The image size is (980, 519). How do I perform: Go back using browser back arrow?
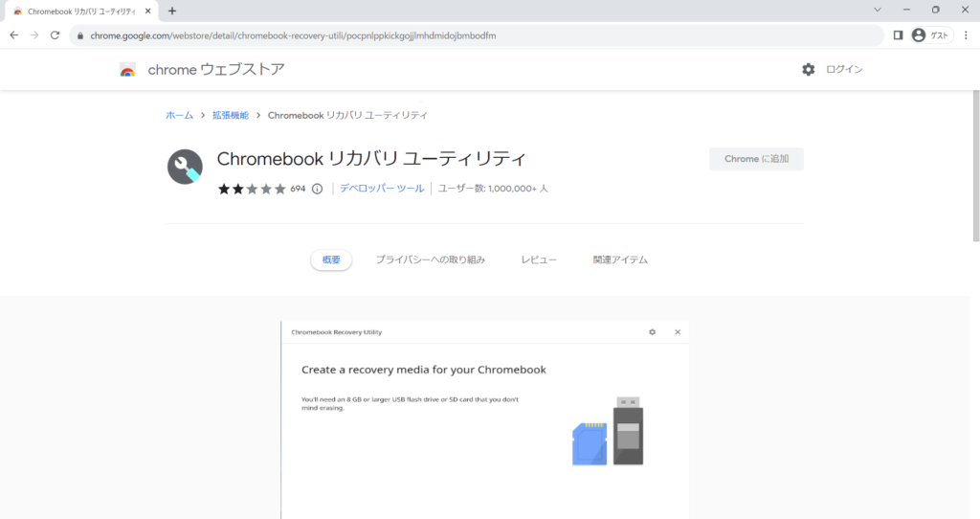tap(13, 35)
